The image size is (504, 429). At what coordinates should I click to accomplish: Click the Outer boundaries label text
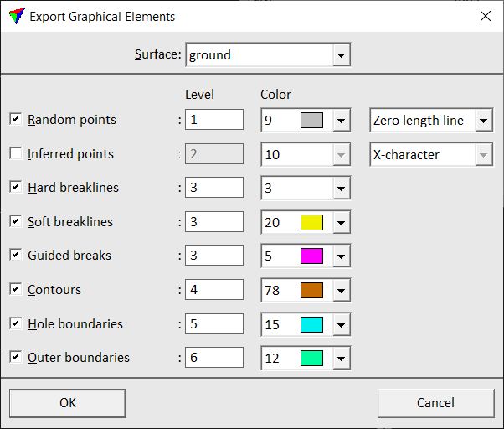click(79, 357)
